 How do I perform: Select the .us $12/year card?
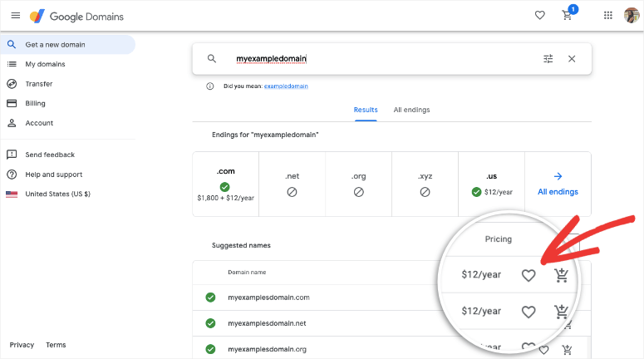[x=492, y=184]
